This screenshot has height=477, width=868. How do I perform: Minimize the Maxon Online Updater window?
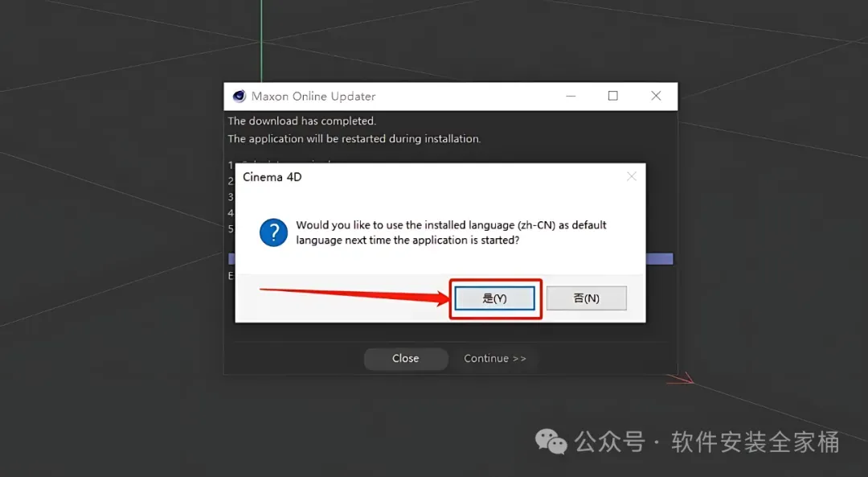571,96
